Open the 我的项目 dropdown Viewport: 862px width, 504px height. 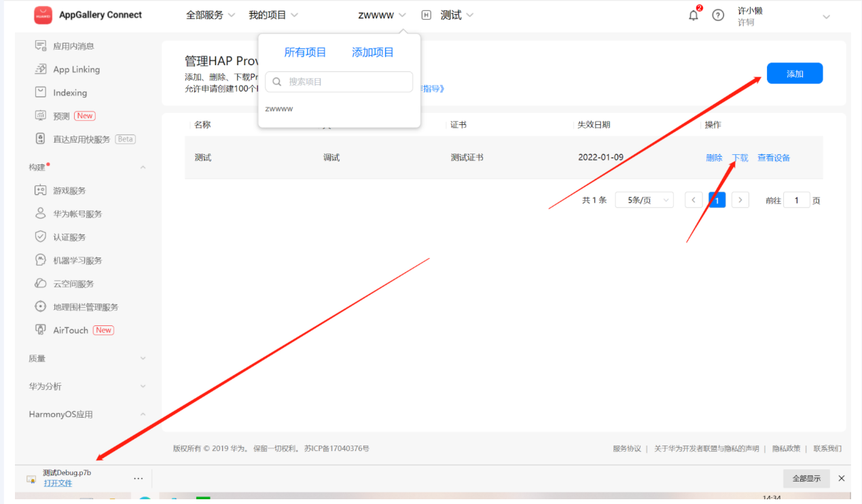[x=273, y=15]
